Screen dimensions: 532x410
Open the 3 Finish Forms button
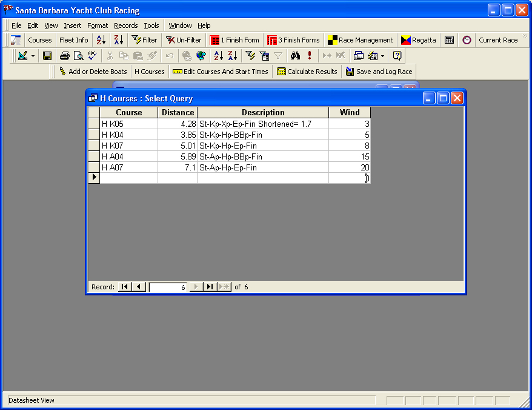click(293, 40)
